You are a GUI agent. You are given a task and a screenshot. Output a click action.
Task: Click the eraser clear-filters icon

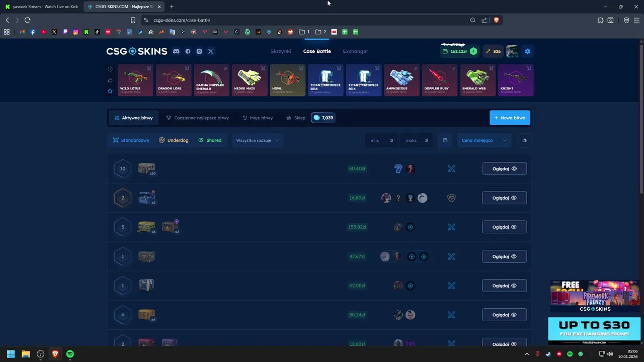tap(525, 140)
